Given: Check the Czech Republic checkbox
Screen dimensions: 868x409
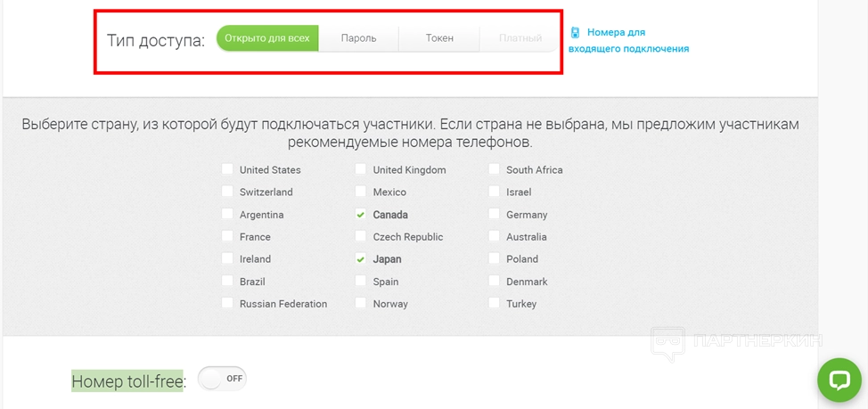Looking at the screenshot, I should [x=361, y=237].
